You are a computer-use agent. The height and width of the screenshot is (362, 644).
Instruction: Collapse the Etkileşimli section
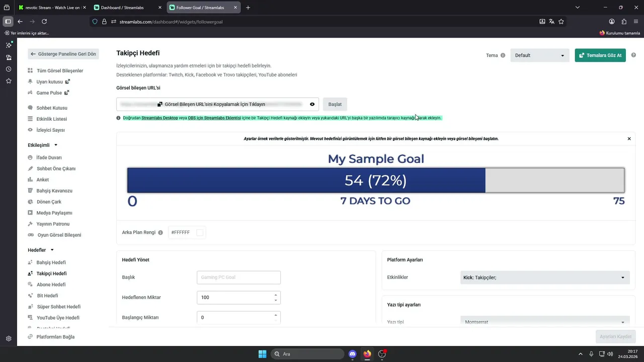pyautogui.click(x=56, y=145)
